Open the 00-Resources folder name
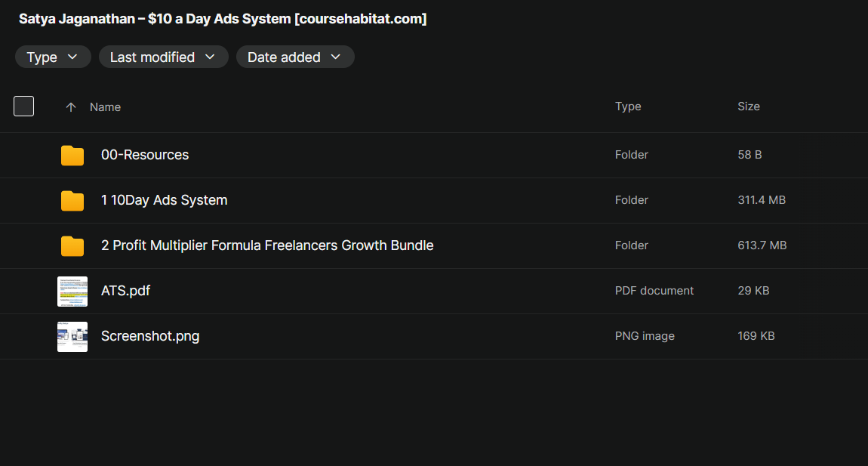The height and width of the screenshot is (466, 868). pyautogui.click(x=145, y=155)
